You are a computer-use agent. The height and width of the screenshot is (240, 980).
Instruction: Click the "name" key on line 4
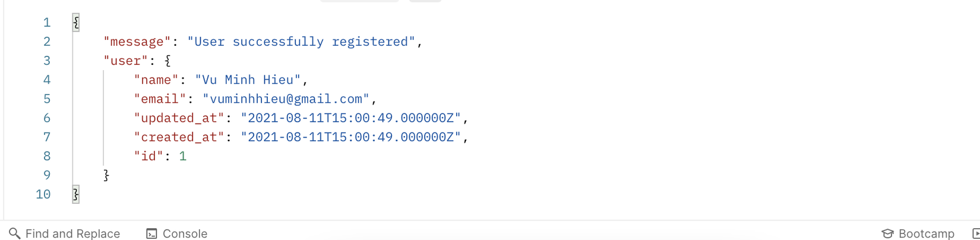(156, 80)
